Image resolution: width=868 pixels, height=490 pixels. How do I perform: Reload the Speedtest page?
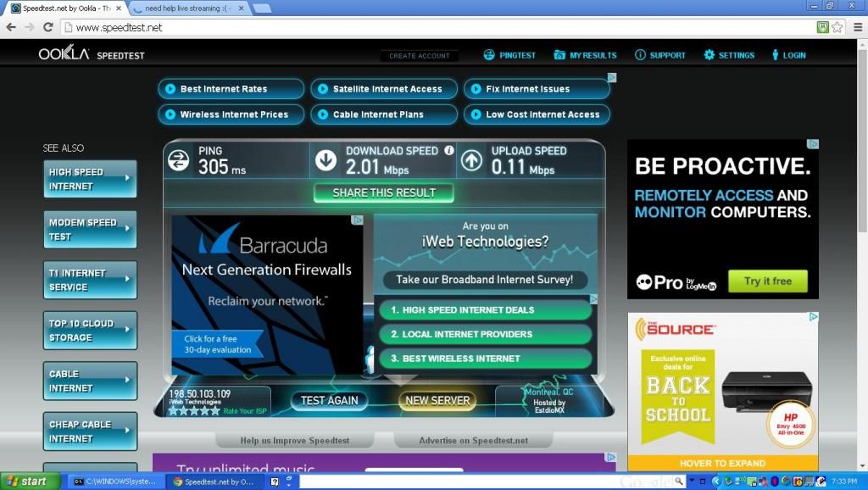pyautogui.click(x=48, y=27)
